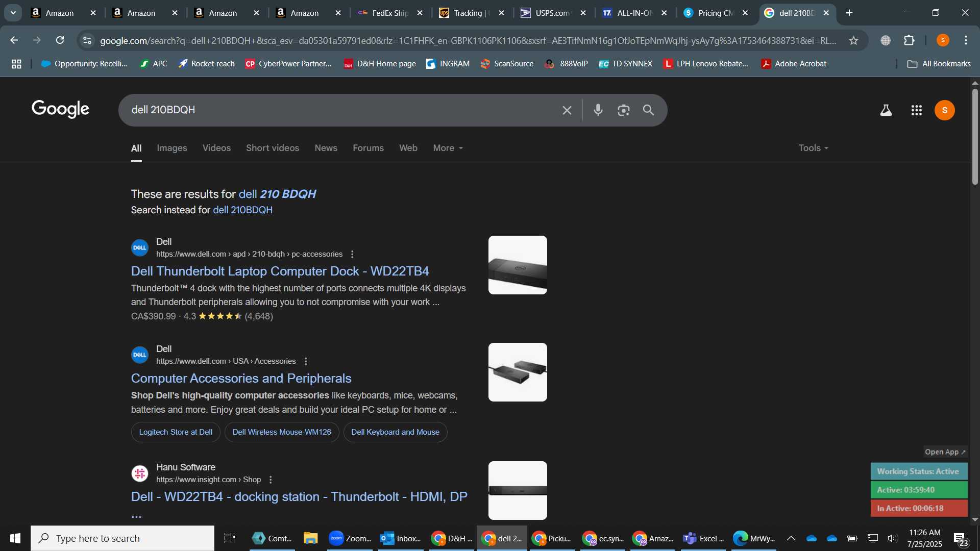Open Outlook Inbox in taskbar
Viewport: 980px width, 551px height.
coord(400,538)
